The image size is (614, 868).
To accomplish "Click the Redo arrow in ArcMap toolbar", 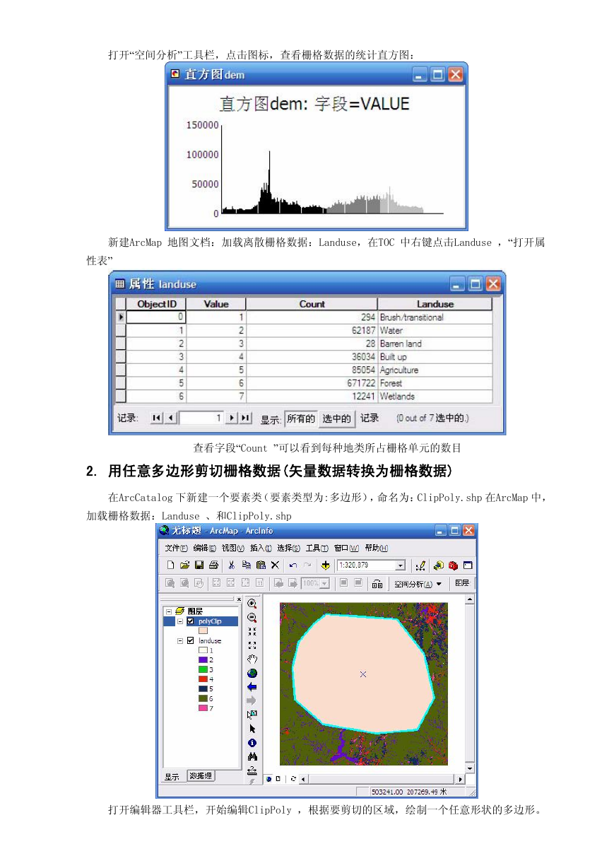I will click(x=307, y=565).
